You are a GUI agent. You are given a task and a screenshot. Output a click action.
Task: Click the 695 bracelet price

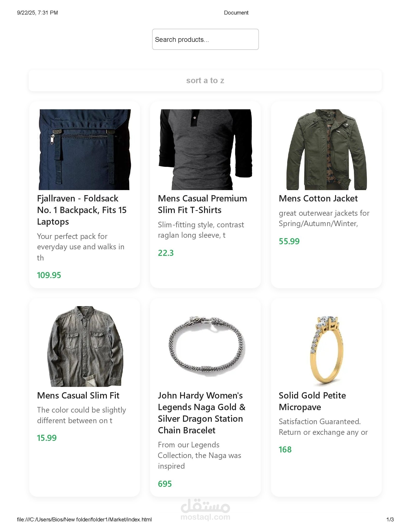pyautogui.click(x=165, y=484)
